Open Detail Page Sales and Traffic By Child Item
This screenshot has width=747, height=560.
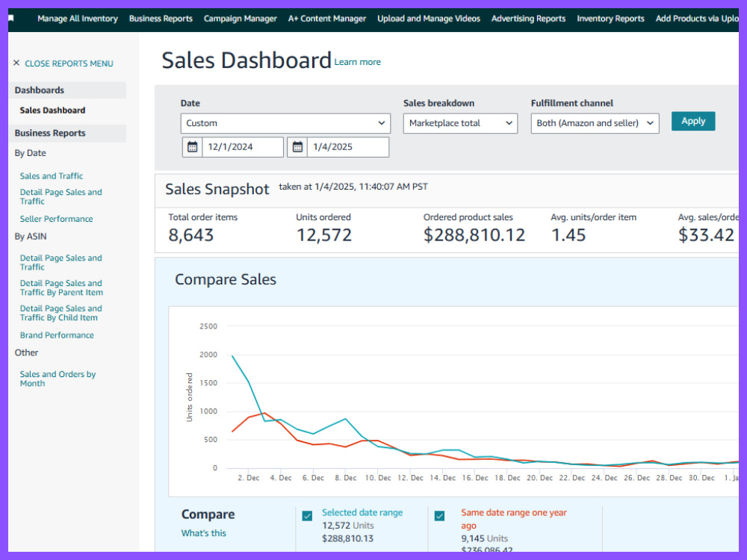pos(61,313)
